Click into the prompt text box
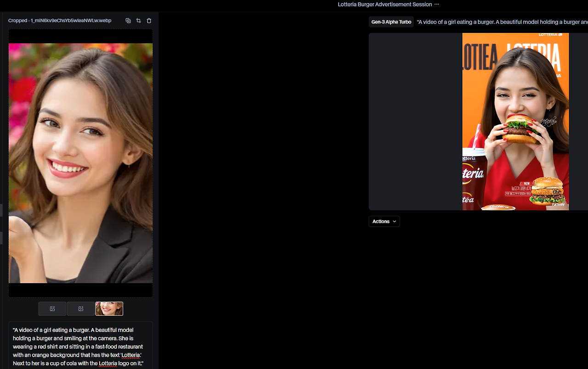Image resolution: width=588 pixels, height=369 pixels. pos(81,345)
